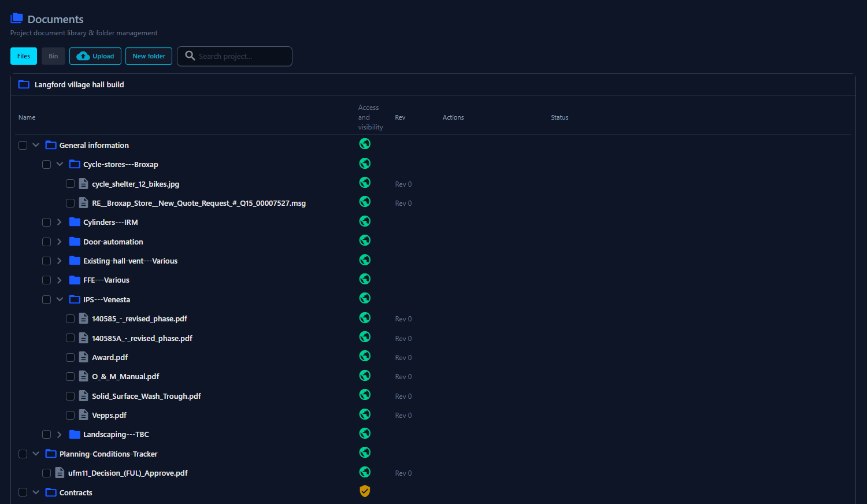The width and height of the screenshot is (867, 504).
Task: Expand the FFE---Various folder
Action: [x=59, y=280]
